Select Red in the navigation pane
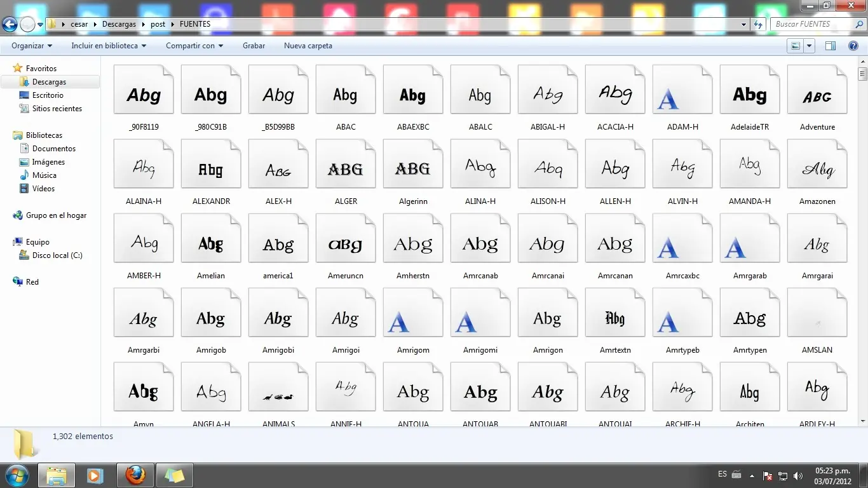 tap(32, 282)
